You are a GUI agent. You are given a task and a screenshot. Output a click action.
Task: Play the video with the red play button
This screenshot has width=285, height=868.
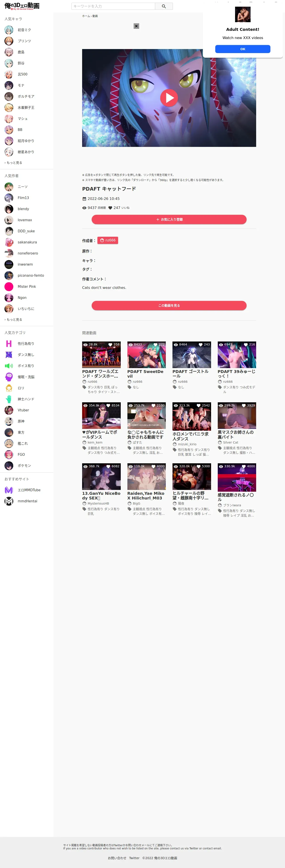pyautogui.click(x=169, y=98)
